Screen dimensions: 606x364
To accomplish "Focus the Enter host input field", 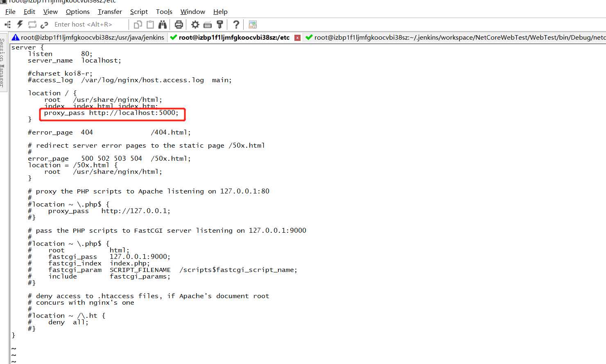I will tap(89, 25).
